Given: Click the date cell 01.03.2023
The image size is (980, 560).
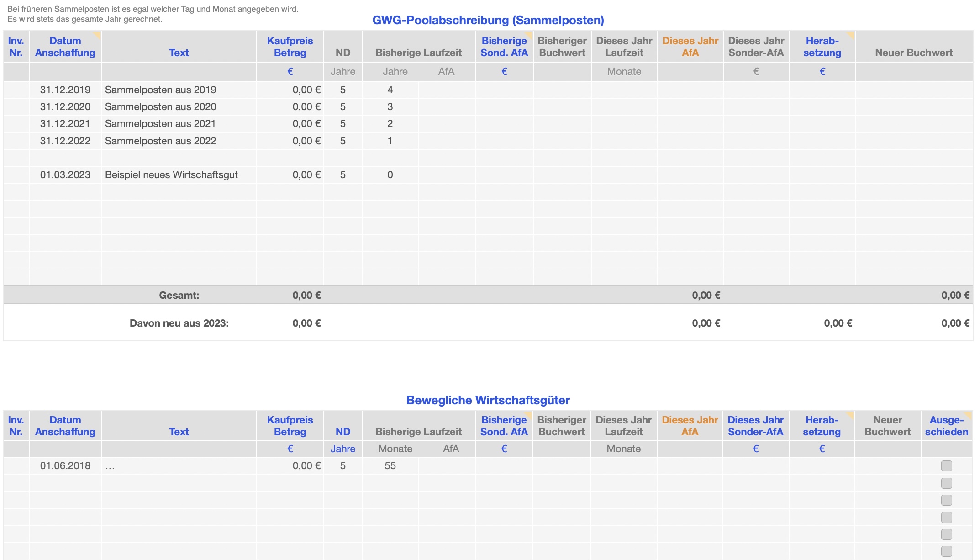Looking at the screenshot, I should pyautogui.click(x=65, y=175).
